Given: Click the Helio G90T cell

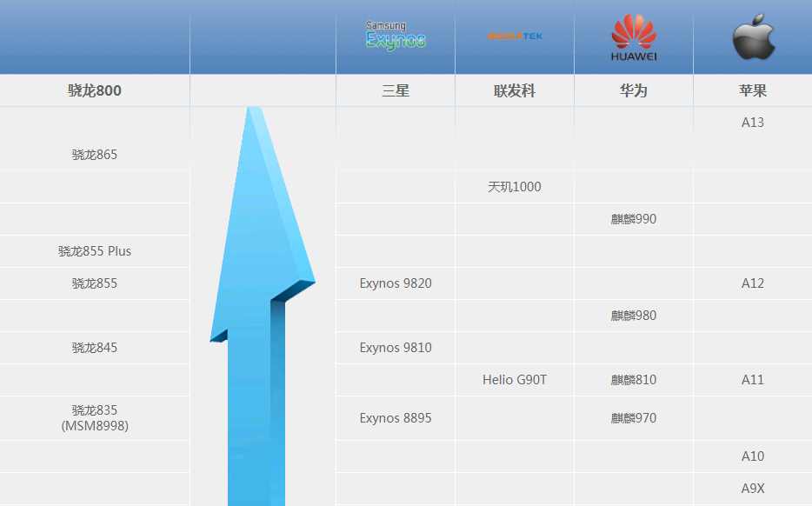Looking at the screenshot, I should (x=515, y=380).
